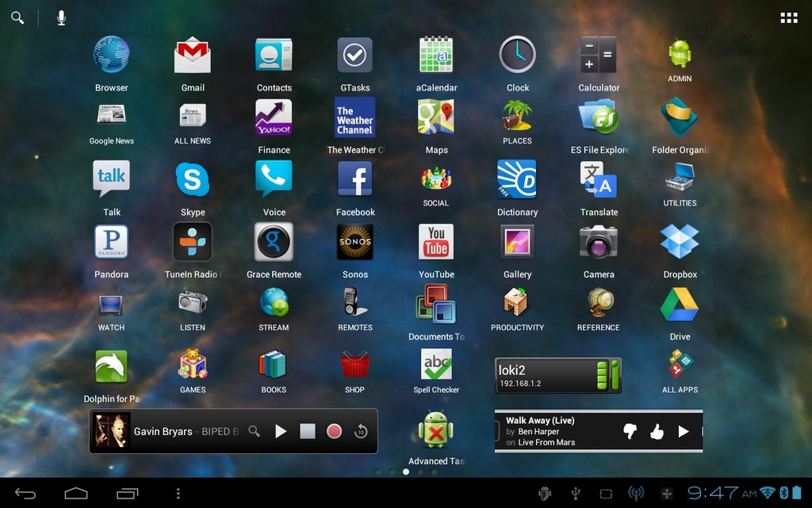Open the Dictionary app
Image resolution: width=812 pixels, height=508 pixels.
(x=517, y=179)
